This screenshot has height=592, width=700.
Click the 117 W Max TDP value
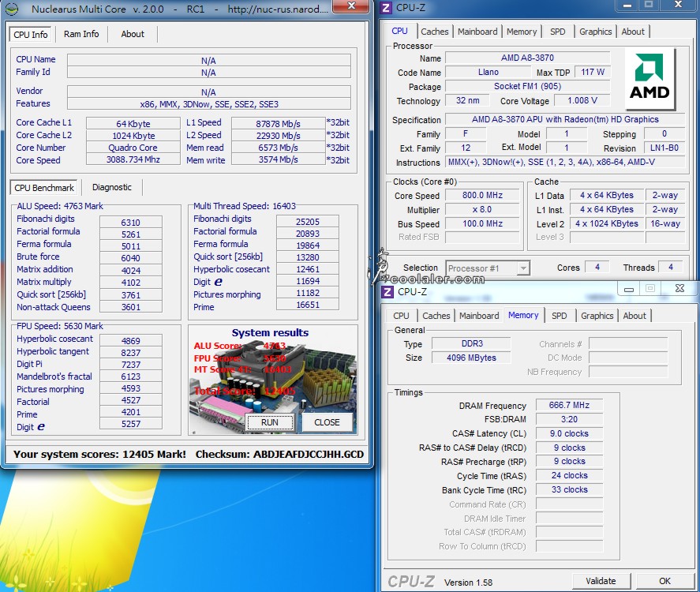(x=593, y=73)
